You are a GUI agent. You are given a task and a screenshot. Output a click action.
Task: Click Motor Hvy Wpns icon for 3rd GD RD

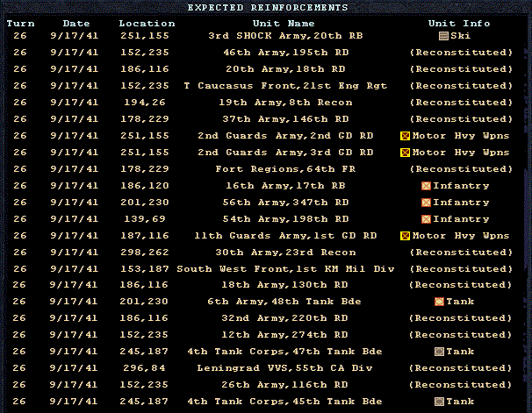click(405, 153)
